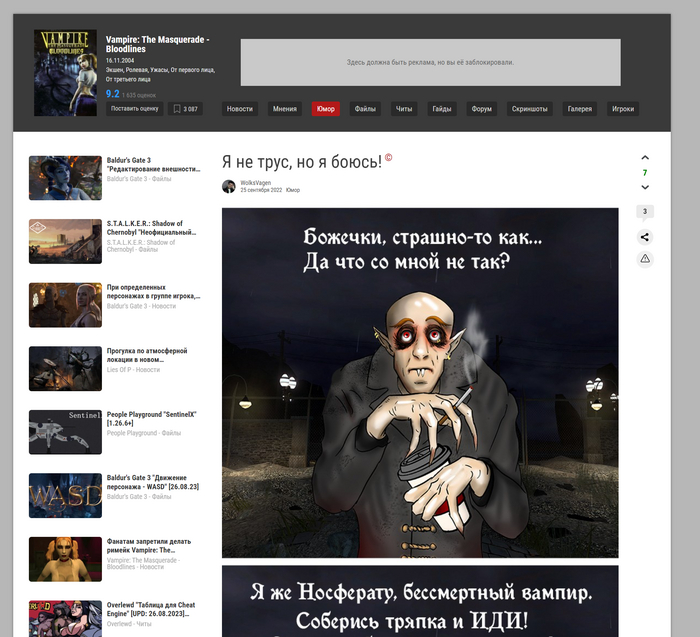Click the "Overlewd - Читы" category label
This screenshot has width=700, height=637.
129,624
